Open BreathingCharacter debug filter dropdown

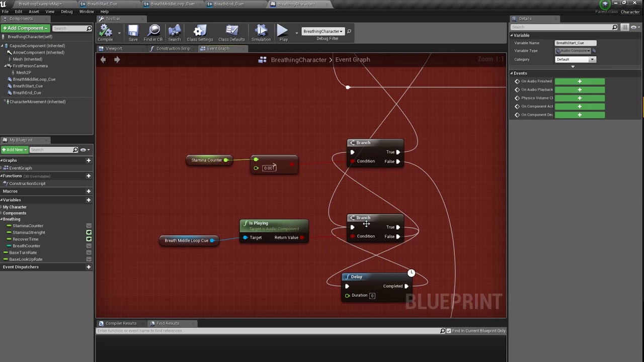point(323,31)
